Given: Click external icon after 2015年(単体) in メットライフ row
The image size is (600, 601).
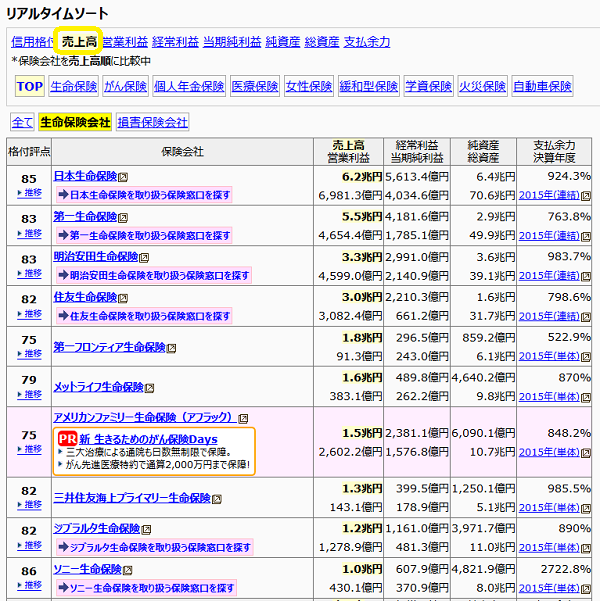Looking at the screenshot, I should pos(586,397).
